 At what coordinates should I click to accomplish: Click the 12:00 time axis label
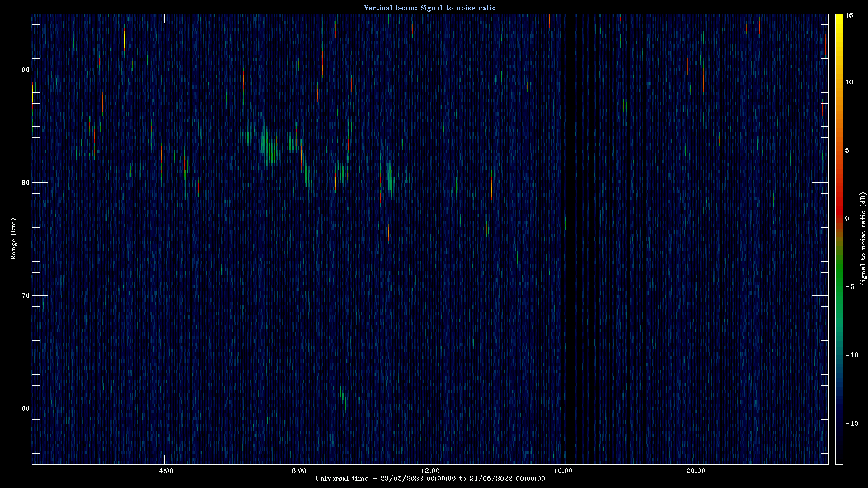click(430, 471)
